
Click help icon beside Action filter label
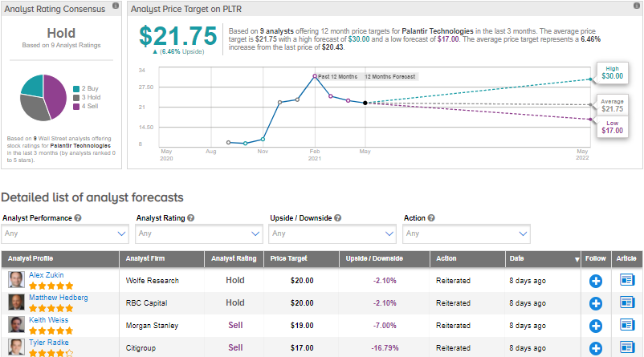tap(432, 217)
